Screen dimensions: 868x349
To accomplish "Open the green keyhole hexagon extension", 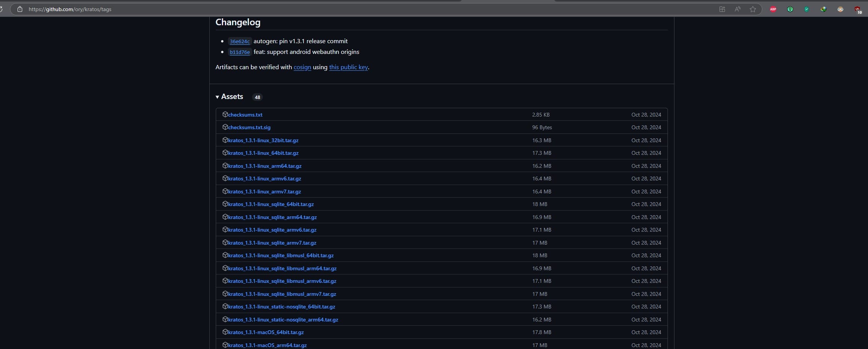I will (790, 9).
